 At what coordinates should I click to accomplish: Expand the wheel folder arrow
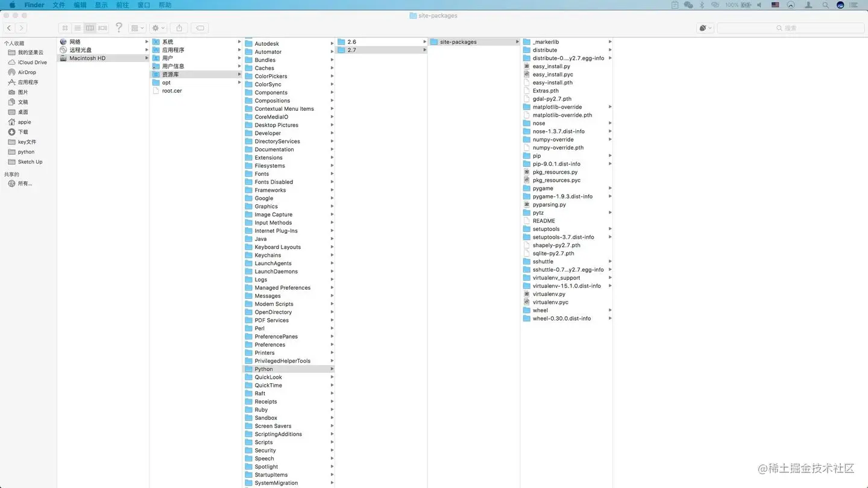click(x=610, y=310)
